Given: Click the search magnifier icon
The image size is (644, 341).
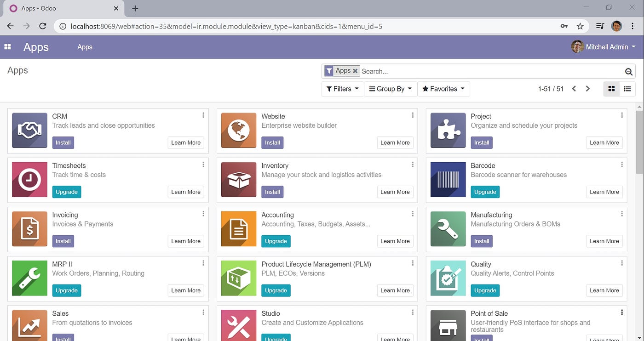Looking at the screenshot, I should pyautogui.click(x=629, y=71).
